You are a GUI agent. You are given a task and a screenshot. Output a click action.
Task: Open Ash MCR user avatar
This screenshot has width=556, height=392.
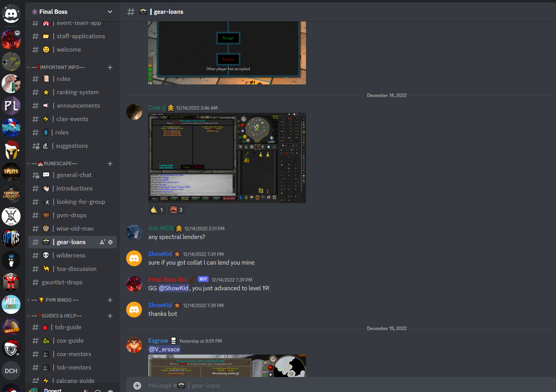134,233
